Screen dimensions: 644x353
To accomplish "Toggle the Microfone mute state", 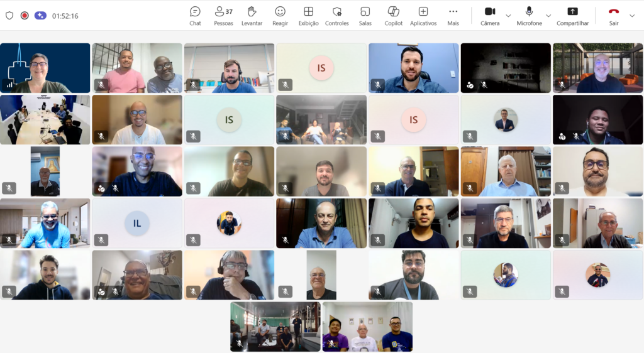I will click(x=529, y=16).
